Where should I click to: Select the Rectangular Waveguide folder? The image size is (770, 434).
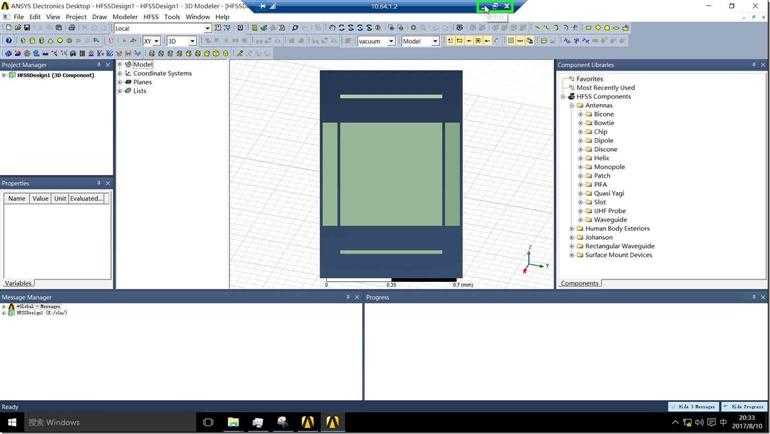click(620, 246)
